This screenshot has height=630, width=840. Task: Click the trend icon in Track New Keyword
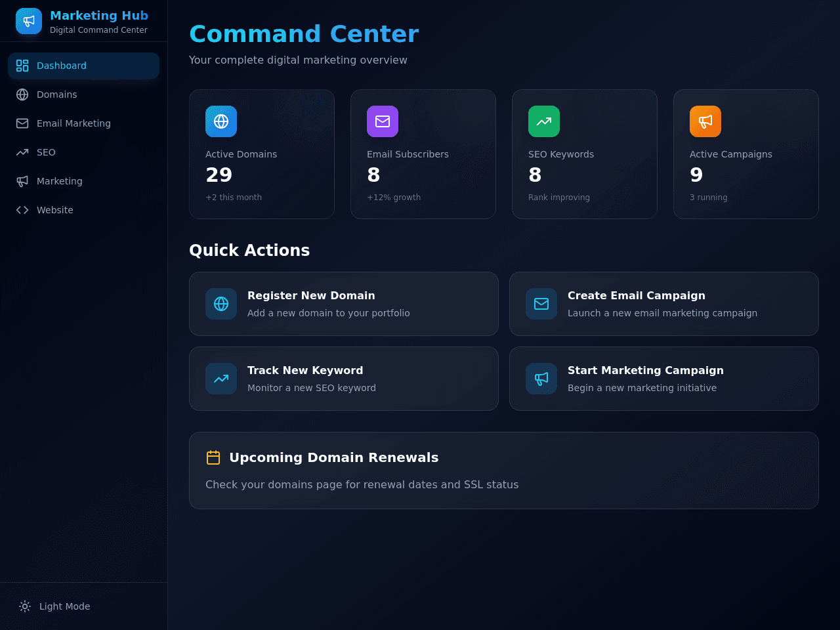(x=221, y=379)
